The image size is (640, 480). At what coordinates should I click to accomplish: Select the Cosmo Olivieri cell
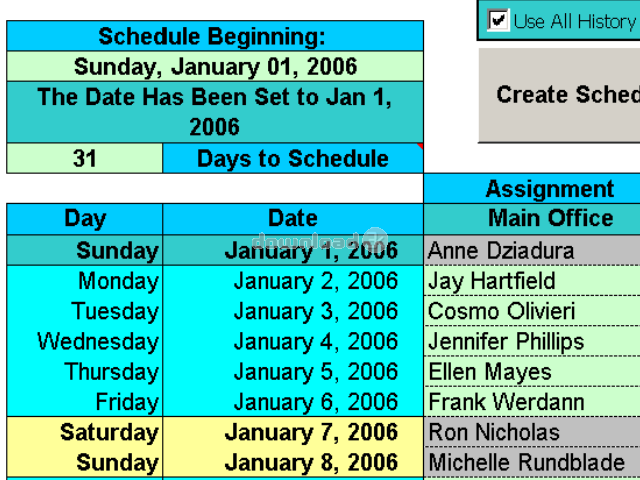tap(532, 311)
